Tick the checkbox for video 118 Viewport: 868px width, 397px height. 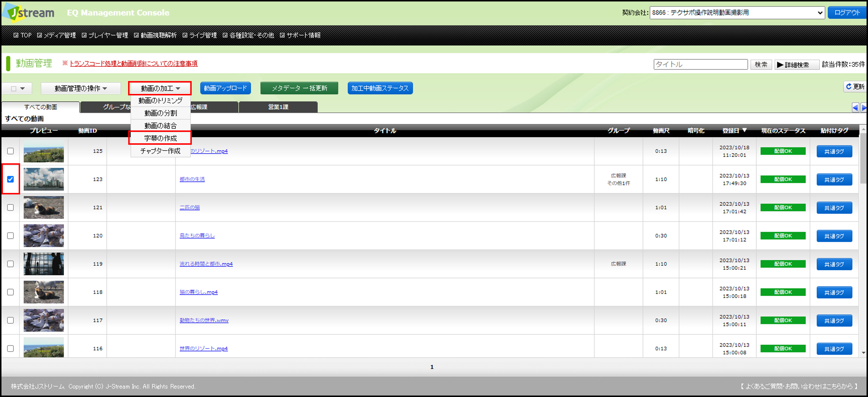click(11, 292)
